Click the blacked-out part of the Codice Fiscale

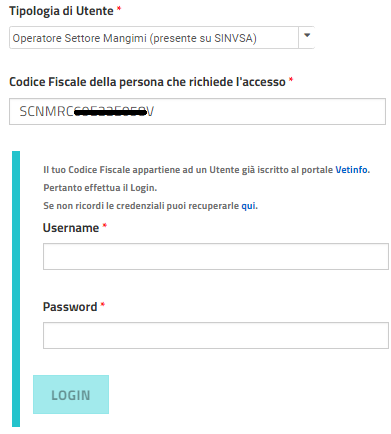[110, 113]
